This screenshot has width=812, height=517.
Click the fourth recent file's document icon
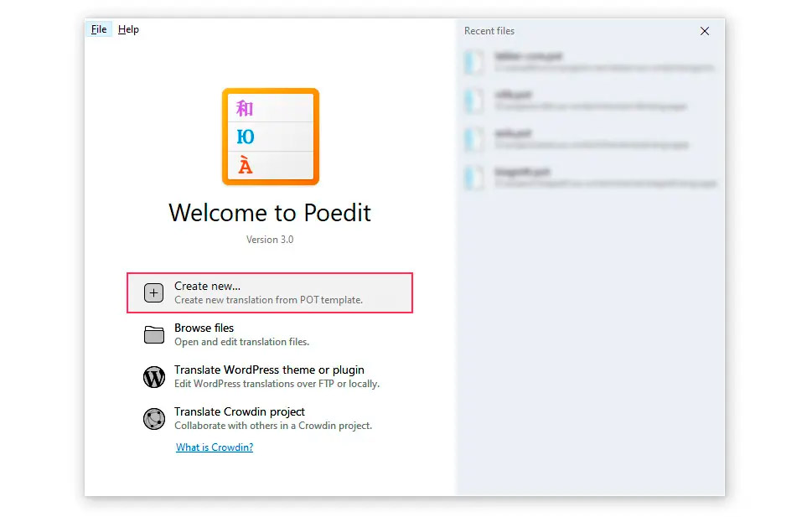point(474,177)
